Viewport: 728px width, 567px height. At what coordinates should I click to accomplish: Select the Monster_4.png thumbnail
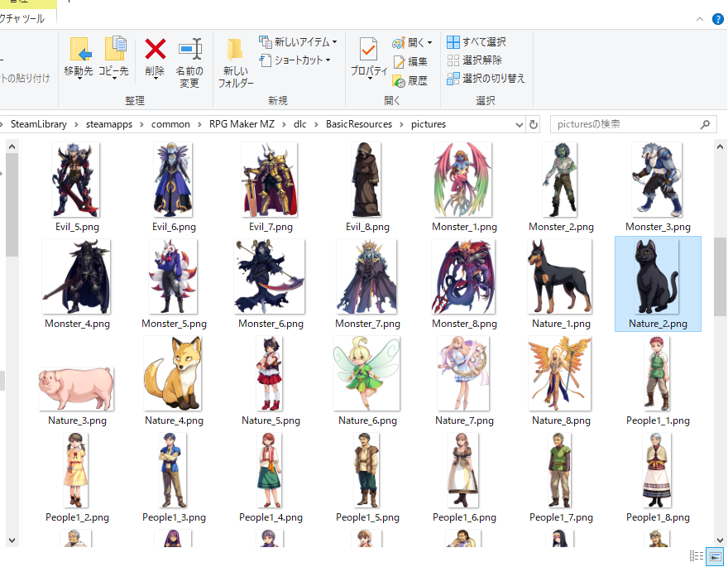click(x=76, y=276)
